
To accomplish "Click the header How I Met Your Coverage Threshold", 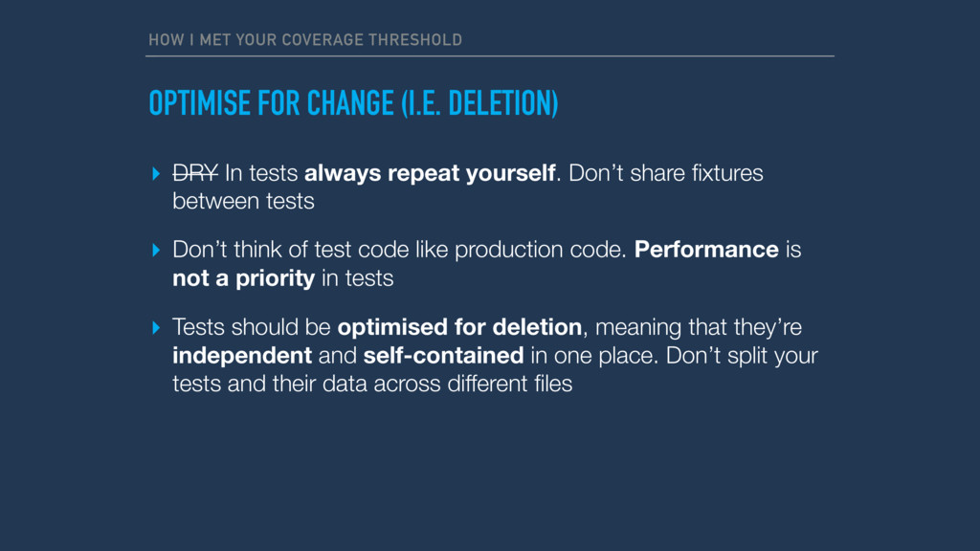I will point(305,40).
